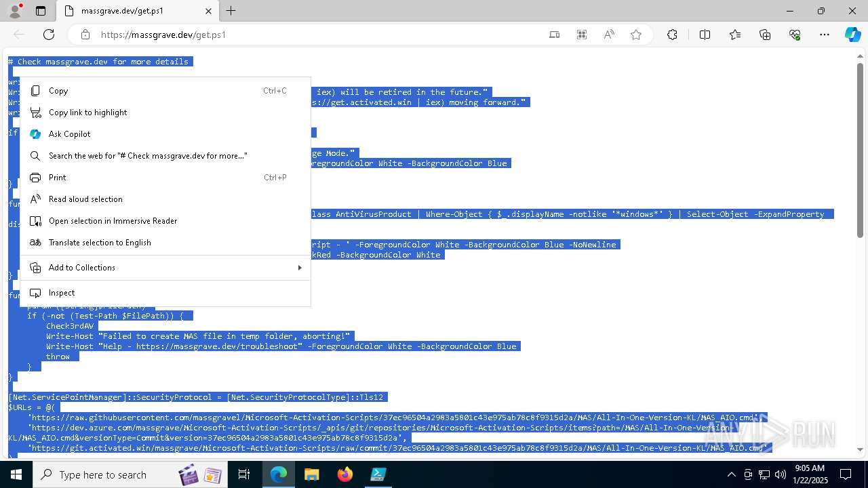Expand the Add to Collections submenu
Screen dimensions: 868x488
pyautogui.click(x=165, y=268)
